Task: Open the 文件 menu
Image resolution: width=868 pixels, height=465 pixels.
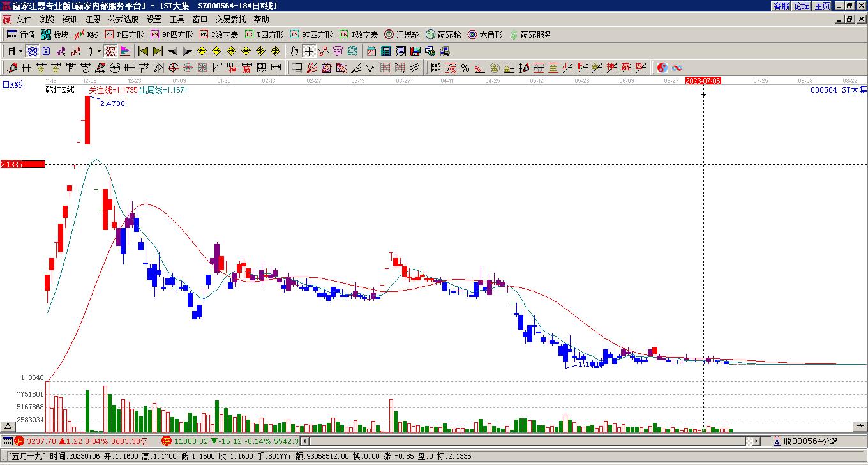Action: click(x=24, y=20)
